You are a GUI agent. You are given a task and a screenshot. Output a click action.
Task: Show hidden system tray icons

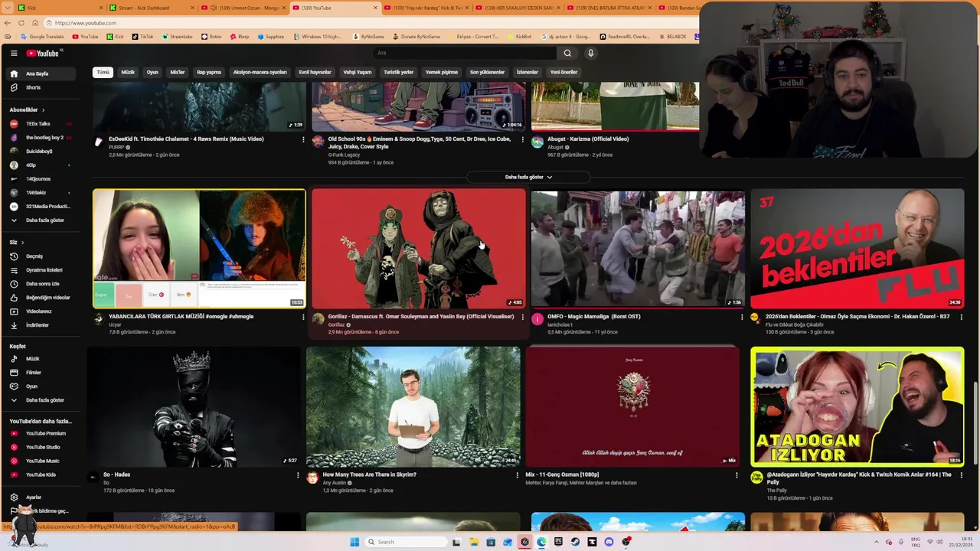click(877, 542)
